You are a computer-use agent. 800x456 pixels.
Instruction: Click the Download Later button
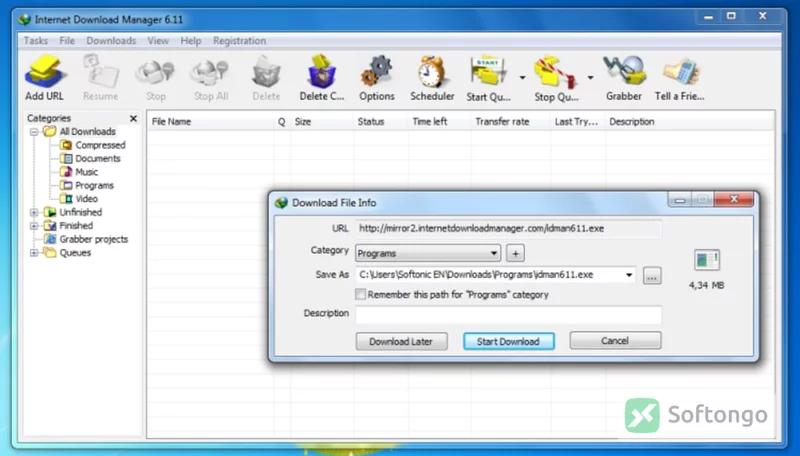[x=401, y=341]
